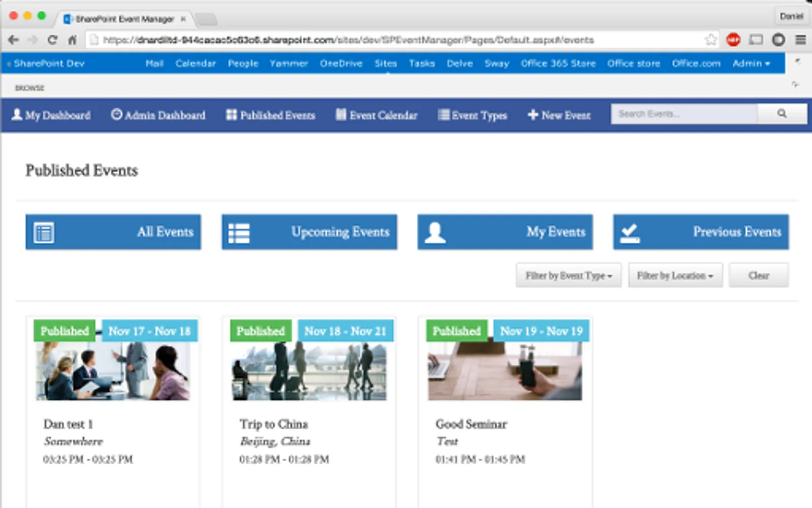The height and width of the screenshot is (508, 812).
Task: Select the SharePoint Event Manager browser tab
Action: (x=124, y=19)
